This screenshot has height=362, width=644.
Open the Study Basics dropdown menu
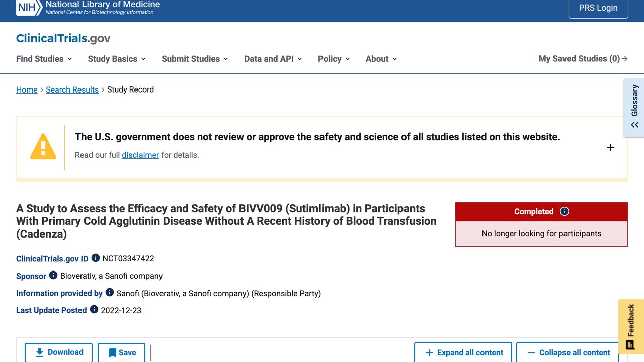click(x=117, y=59)
